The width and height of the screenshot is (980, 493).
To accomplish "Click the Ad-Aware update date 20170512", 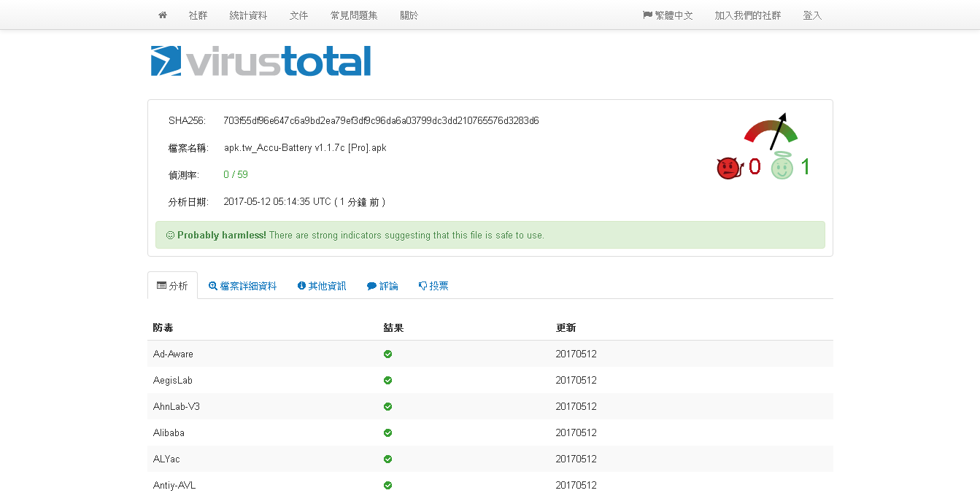I will (x=576, y=354).
